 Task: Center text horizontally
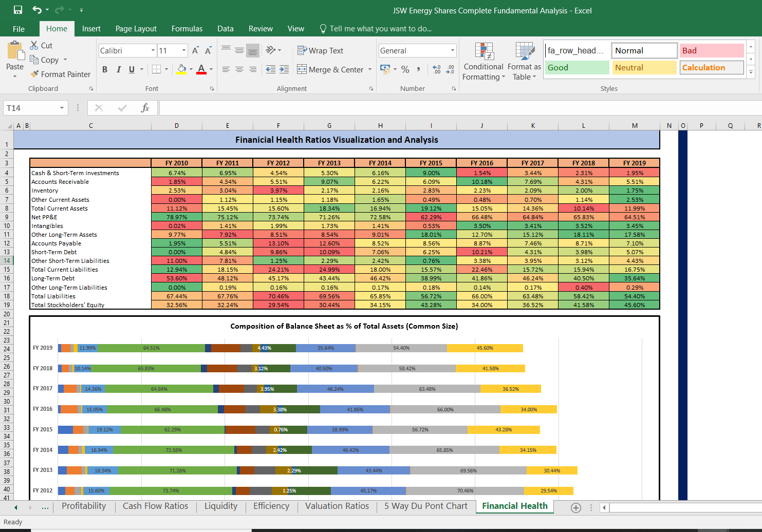[x=239, y=69]
